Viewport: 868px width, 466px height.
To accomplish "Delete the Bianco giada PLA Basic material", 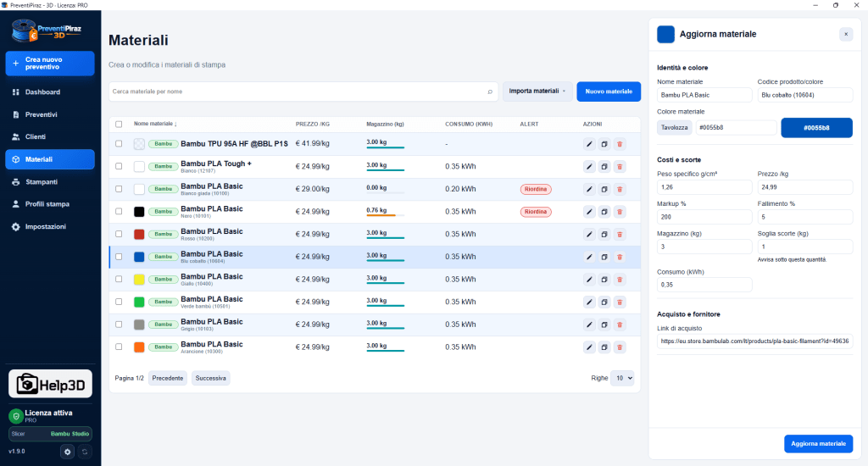I will coord(620,189).
